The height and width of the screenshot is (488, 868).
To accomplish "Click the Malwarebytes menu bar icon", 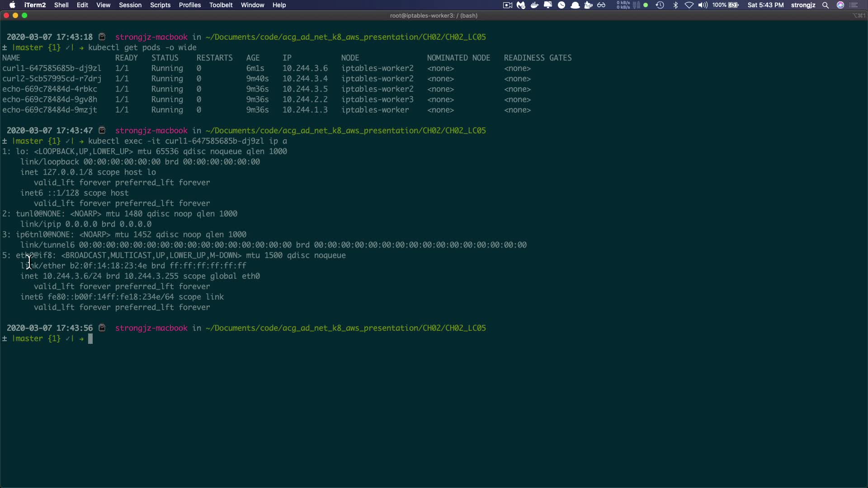I will point(521,5).
